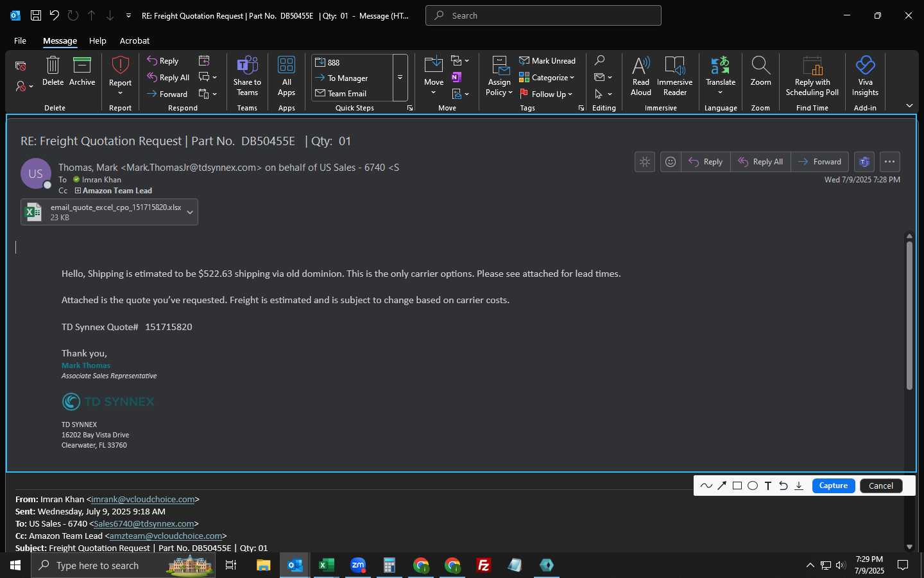Click Reply in the message header
The height and width of the screenshot is (578, 924).
coord(706,162)
